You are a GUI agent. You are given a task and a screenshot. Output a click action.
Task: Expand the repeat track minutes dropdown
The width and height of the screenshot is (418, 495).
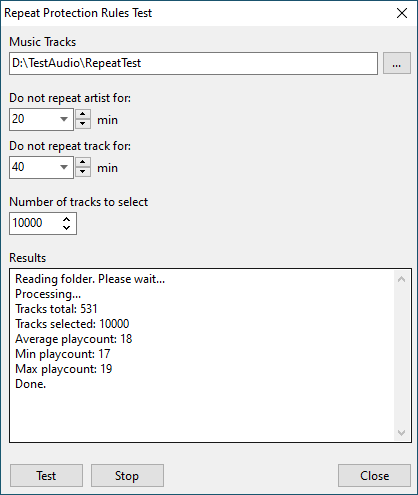pos(64,167)
